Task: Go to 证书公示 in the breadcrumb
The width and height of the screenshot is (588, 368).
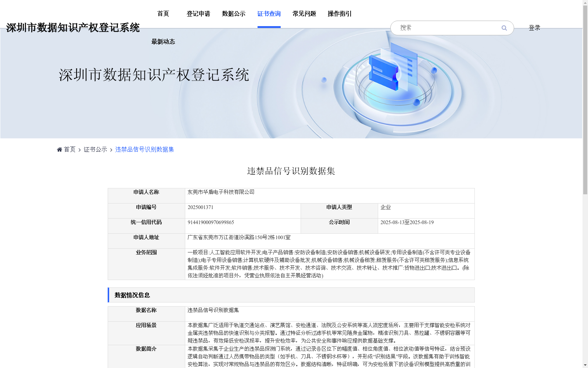Action: click(x=96, y=149)
